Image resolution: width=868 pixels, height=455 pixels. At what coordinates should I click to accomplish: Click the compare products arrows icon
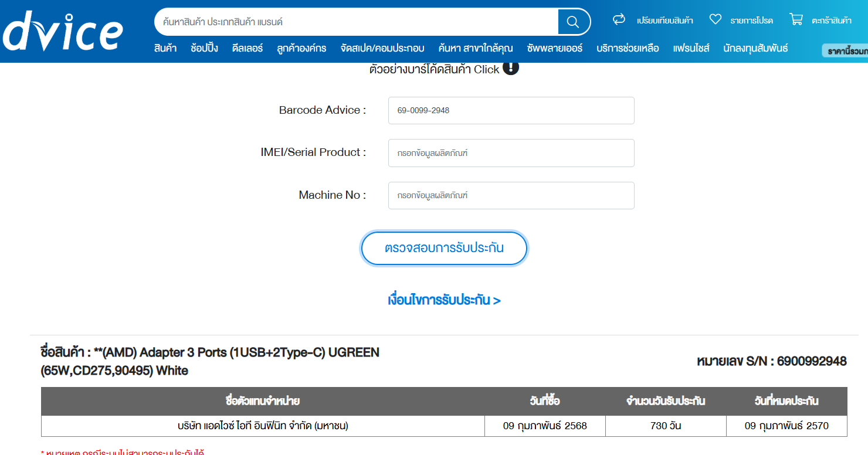point(619,19)
